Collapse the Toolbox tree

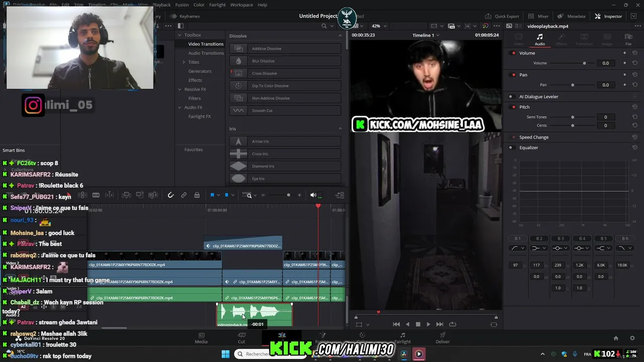tap(180, 35)
